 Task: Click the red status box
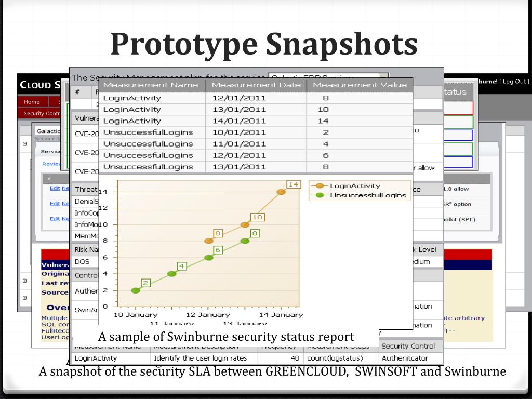click(458, 108)
